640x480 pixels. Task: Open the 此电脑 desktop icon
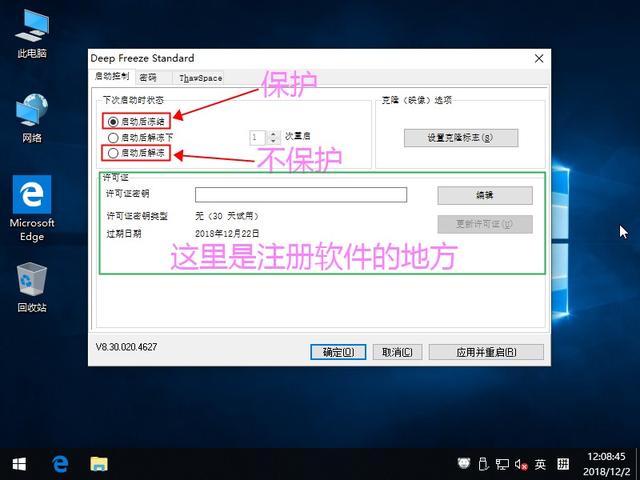(x=32, y=33)
